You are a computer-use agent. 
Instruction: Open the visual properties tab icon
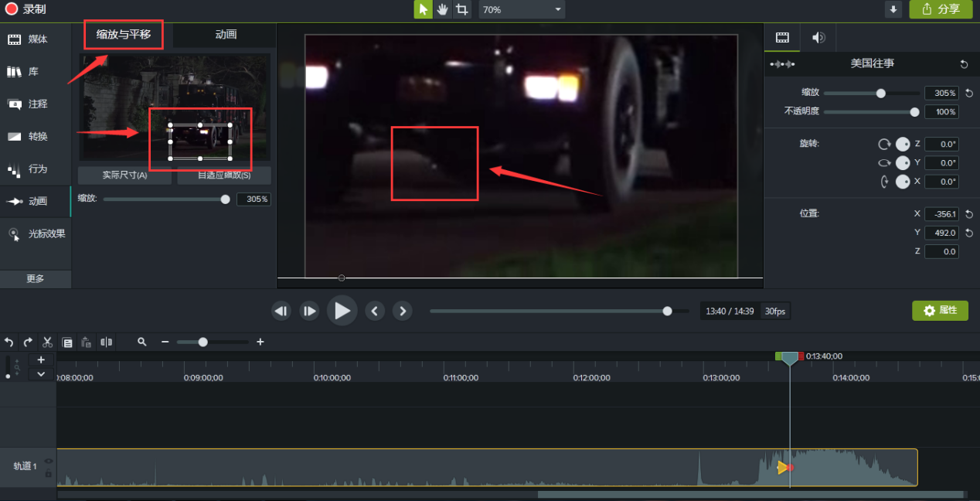pyautogui.click(x=782, y=37)
